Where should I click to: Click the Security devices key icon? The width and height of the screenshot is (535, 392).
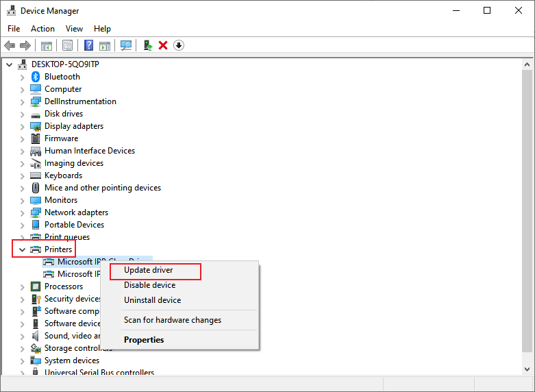pos(36,299)
